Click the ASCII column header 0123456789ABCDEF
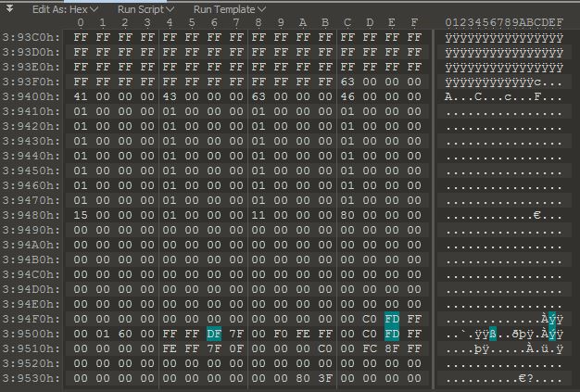This screenshot has width=580, height=392. (x=504, y=22)
